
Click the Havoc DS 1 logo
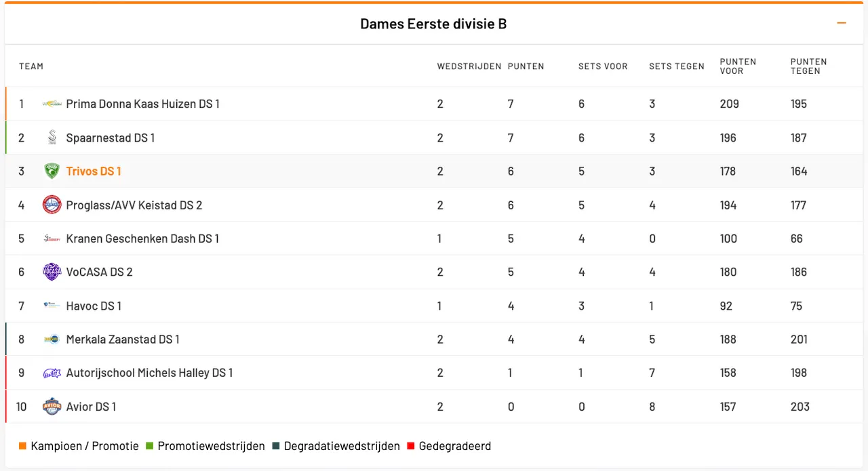point(52,306)
